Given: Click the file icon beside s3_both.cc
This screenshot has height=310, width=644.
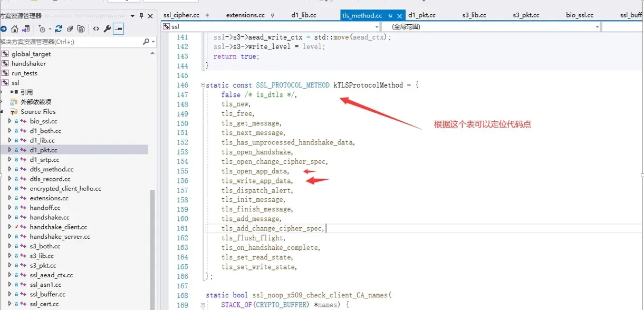Looking at the screenshot, I should pyautogui.click(x=23, y=246).
